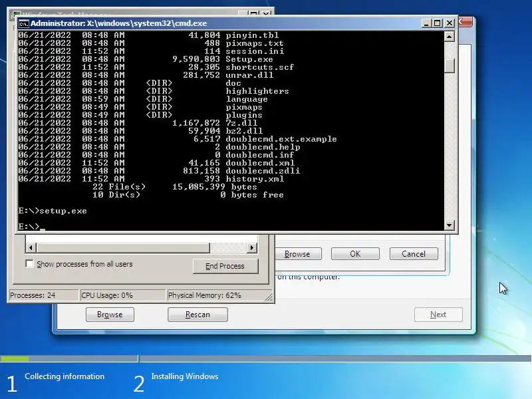
Task: Click the unrar.dll entry
Action: 146,75
